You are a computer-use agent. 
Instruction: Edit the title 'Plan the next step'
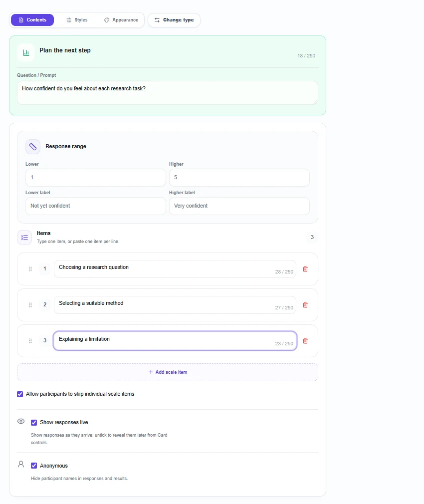pos(65,50)
